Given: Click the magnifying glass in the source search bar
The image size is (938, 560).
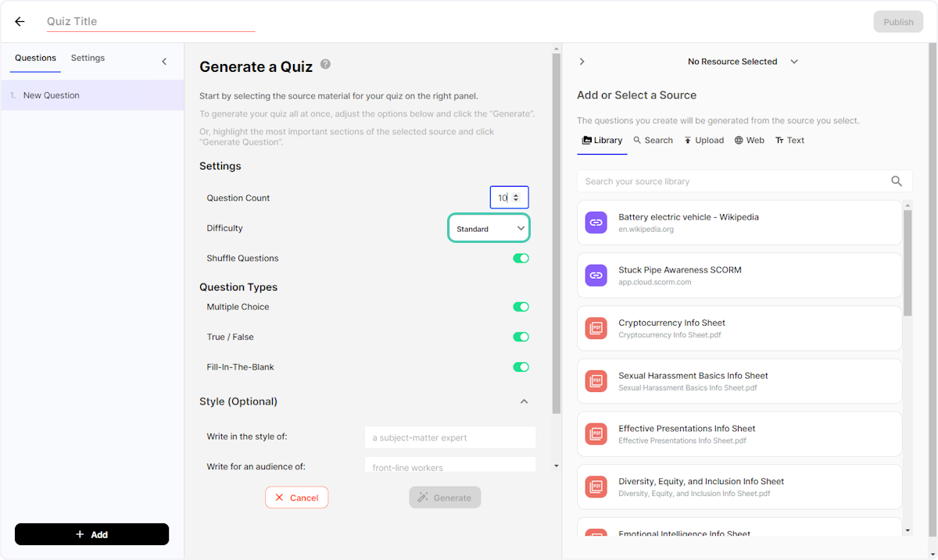Looking at the screenshot, I should (896, 180).
